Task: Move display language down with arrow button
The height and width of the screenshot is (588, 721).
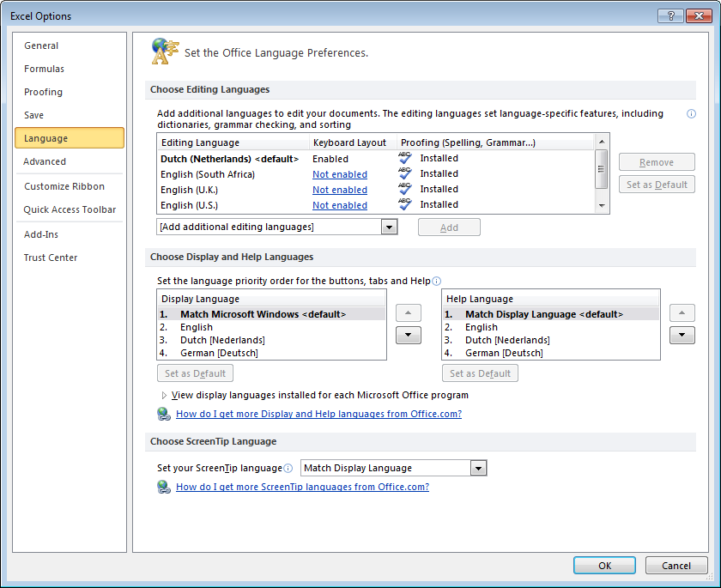Action: click(x=409, y=335)
